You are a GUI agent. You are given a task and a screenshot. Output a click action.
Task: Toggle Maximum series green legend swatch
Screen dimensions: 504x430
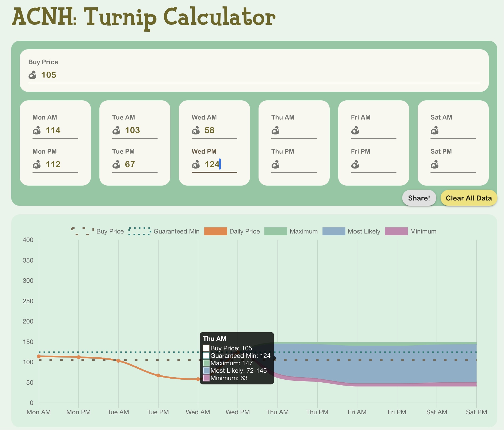click(276, 231)
